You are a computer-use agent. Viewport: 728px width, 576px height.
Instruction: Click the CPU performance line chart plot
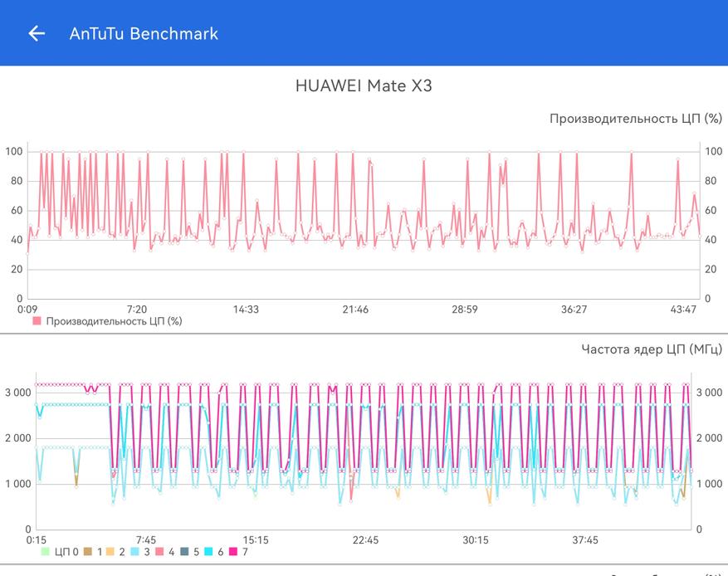point(364,221)
